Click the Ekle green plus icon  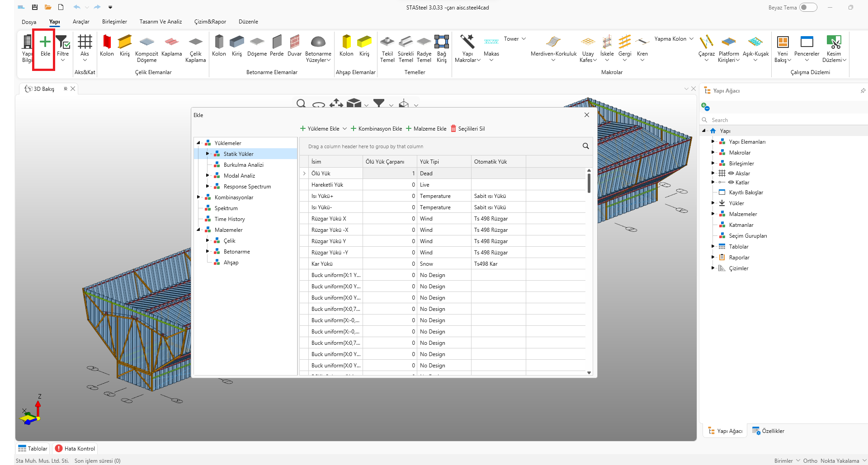coord(45,42)
